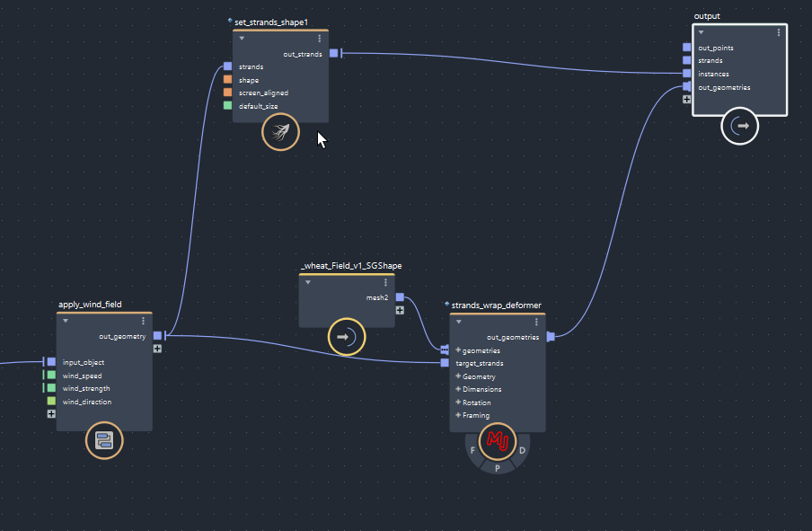This screenshot has width=812, height=531.
Task: Toggle the D flag on strands_wrap_deformer
Action: point(521,449)
